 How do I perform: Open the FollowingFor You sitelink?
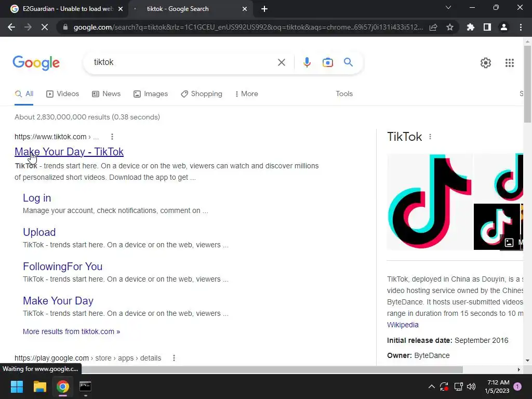[x=63, y=267]
